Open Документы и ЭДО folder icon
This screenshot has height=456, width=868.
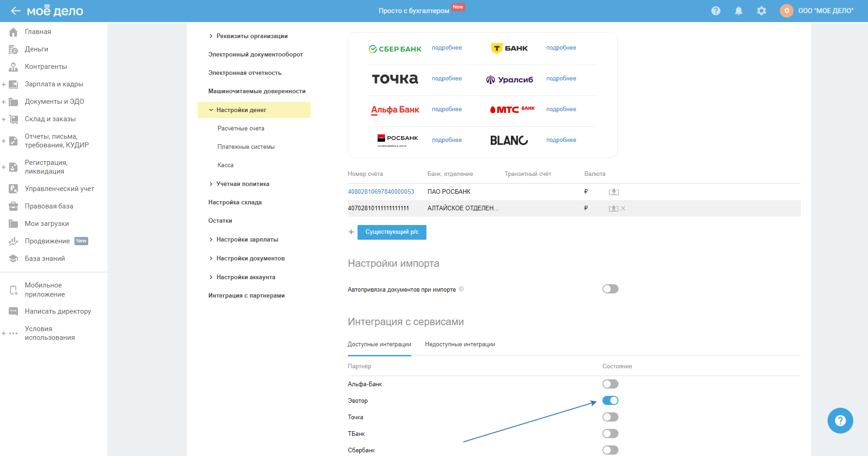click(13, 101)
